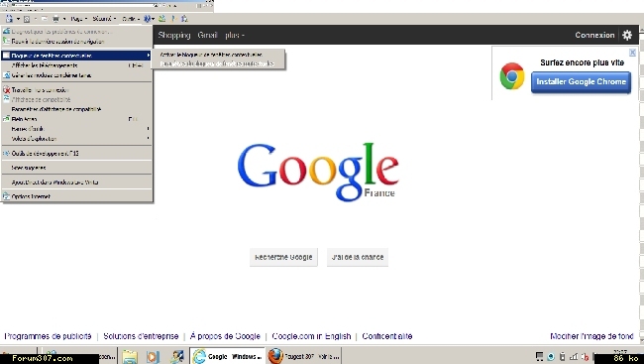Open the media player taskbar icon
The width and height of the screenshot is (644, 364).
coord(153,356)
